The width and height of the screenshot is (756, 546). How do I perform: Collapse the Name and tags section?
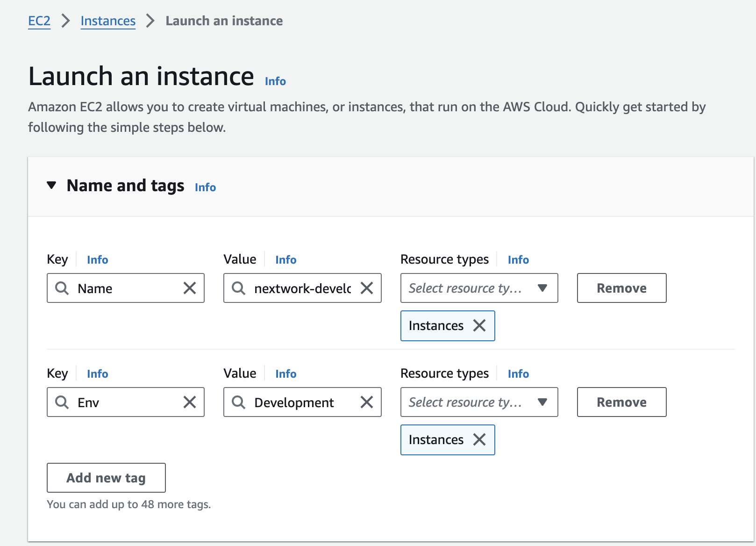click(x=52, y=186)
